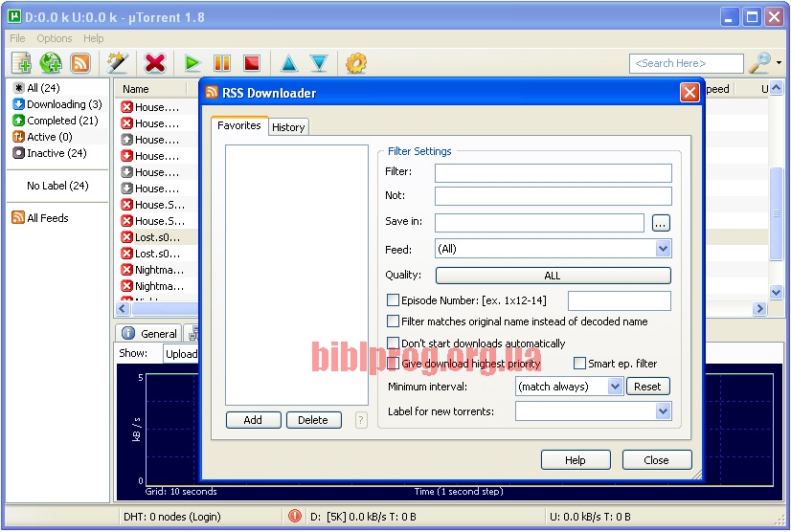Viewport: 791px width, 532px height.
Task: Check Don't start downloads automatically
Action: 393,343
